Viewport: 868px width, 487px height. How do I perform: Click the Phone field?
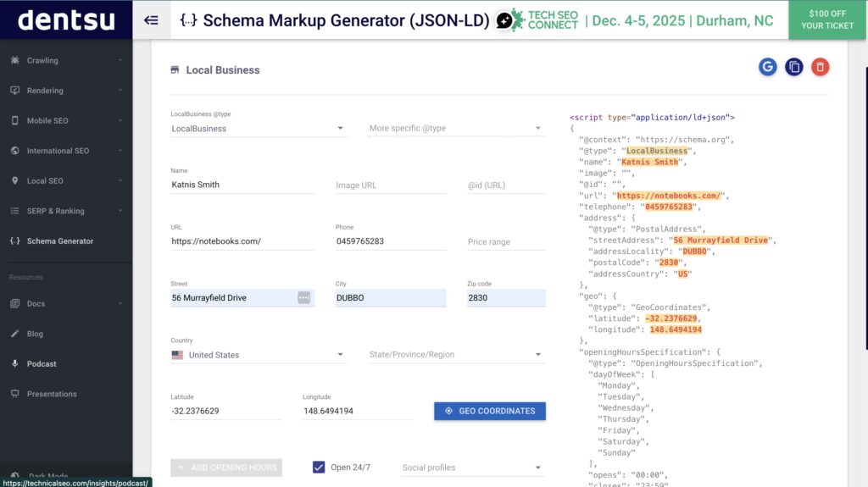pos(391,241)
